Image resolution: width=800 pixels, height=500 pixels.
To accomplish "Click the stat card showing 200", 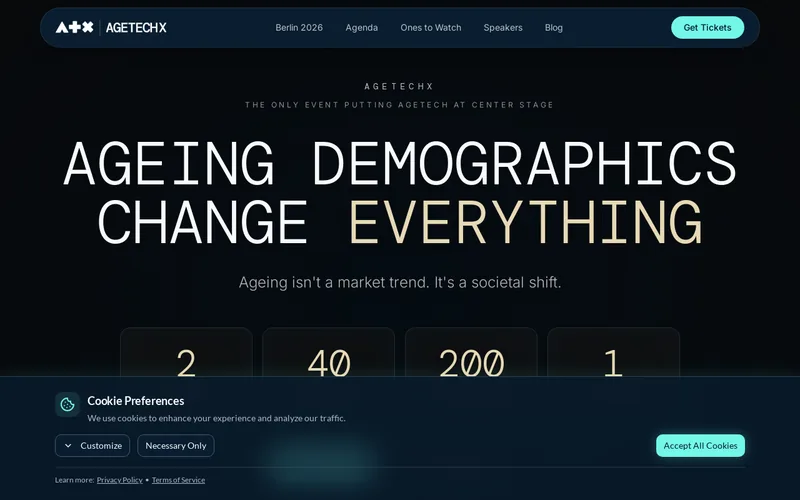I will [x=471, y=353].
